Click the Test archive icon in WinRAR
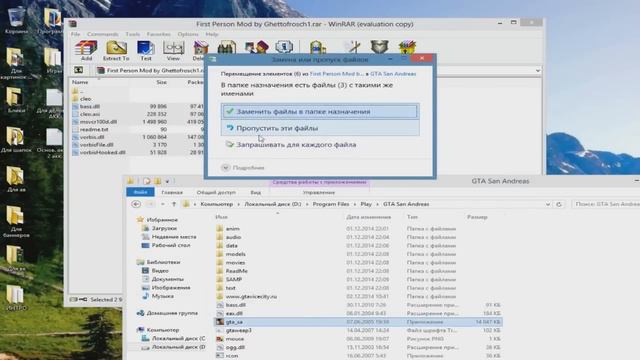The width and height of the screenshot is (640, 360). coord(146,51)
